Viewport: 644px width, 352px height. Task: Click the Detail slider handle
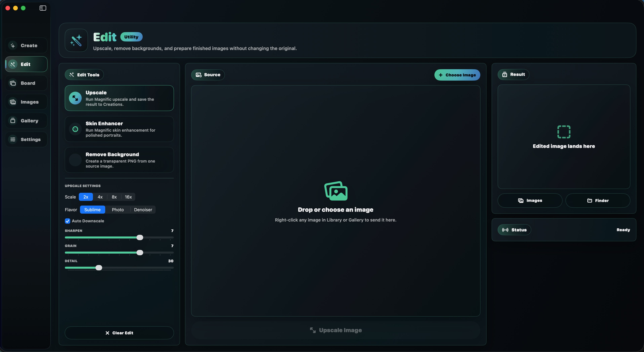coord(99,268)
